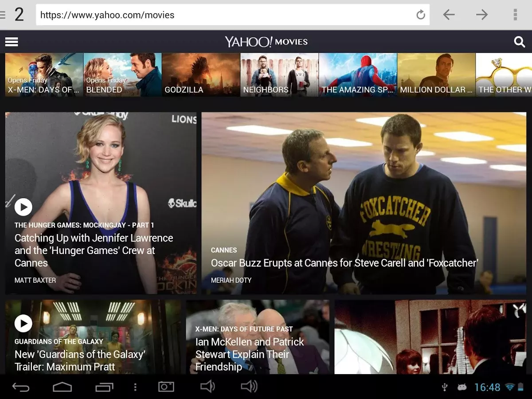This screenshot has height=399, width=532.
Task: Open X-Men: Days of Future Past poster
Action: 44,74
